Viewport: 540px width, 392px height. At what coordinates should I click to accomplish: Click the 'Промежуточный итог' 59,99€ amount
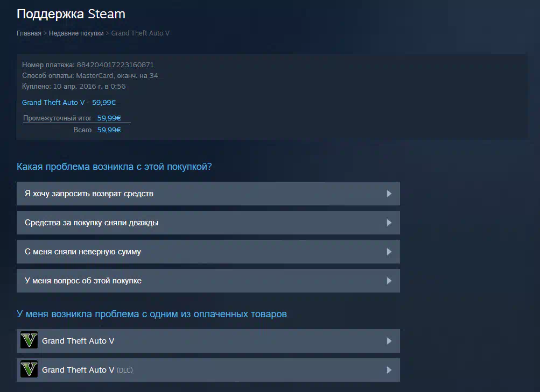[109, 118]
